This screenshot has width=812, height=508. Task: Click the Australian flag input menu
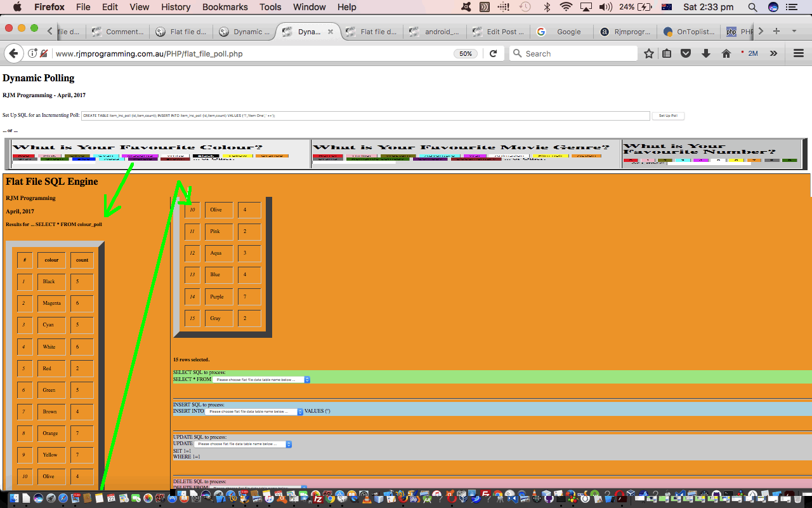tap(666, 7)
